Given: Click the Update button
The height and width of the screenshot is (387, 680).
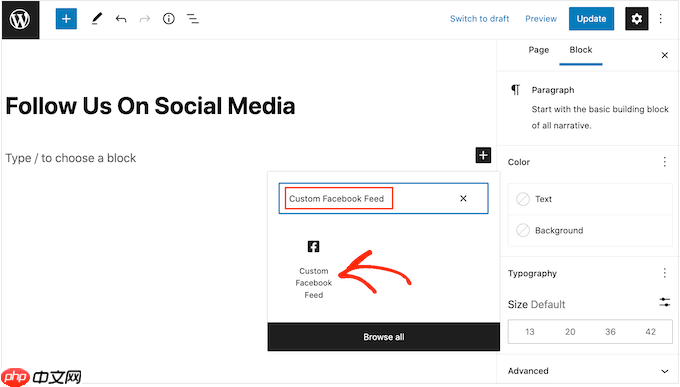Looking at the screenshot, I should click(591, 19).
